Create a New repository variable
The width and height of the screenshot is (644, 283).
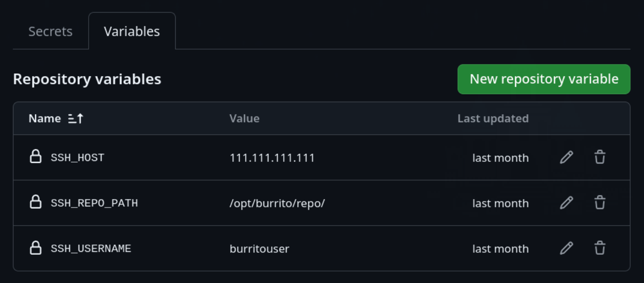coord(544,79)
